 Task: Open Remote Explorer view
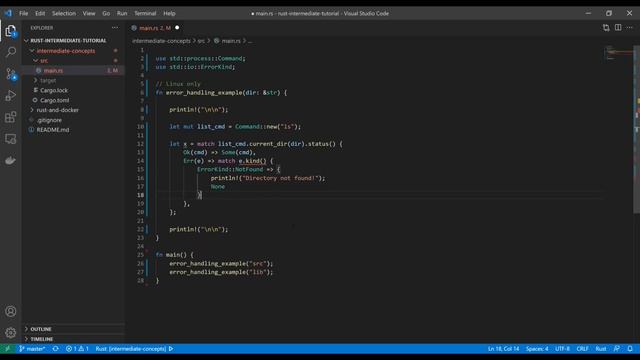tap(11, 139)
